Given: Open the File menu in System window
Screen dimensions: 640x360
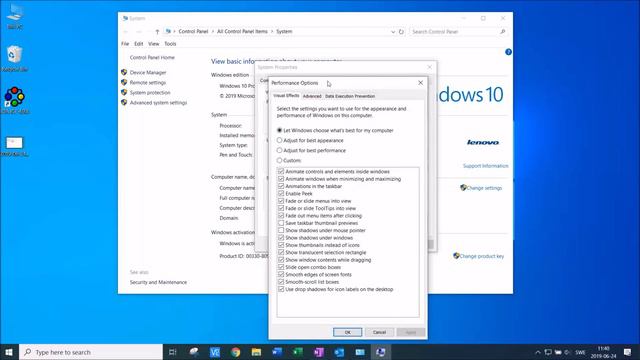Looking at the screenshot, I should click(x=125, y=44).
